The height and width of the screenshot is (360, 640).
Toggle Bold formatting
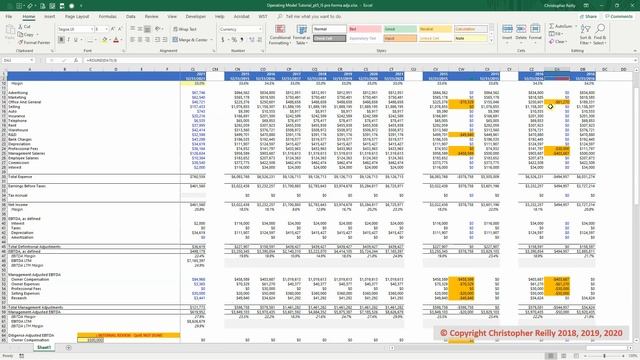coord(61,40)
